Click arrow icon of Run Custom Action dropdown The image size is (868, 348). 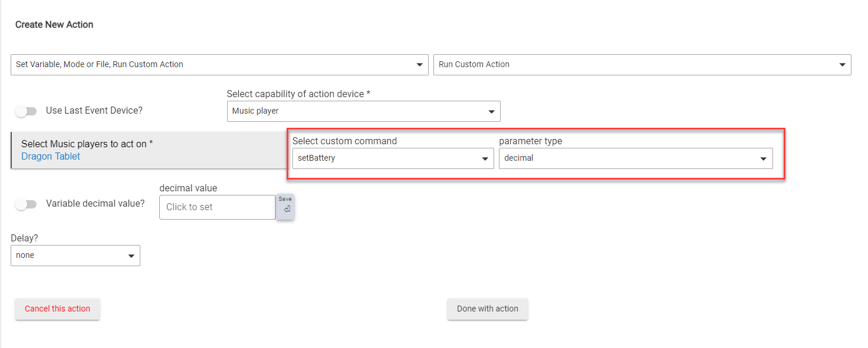coord(842,65)
